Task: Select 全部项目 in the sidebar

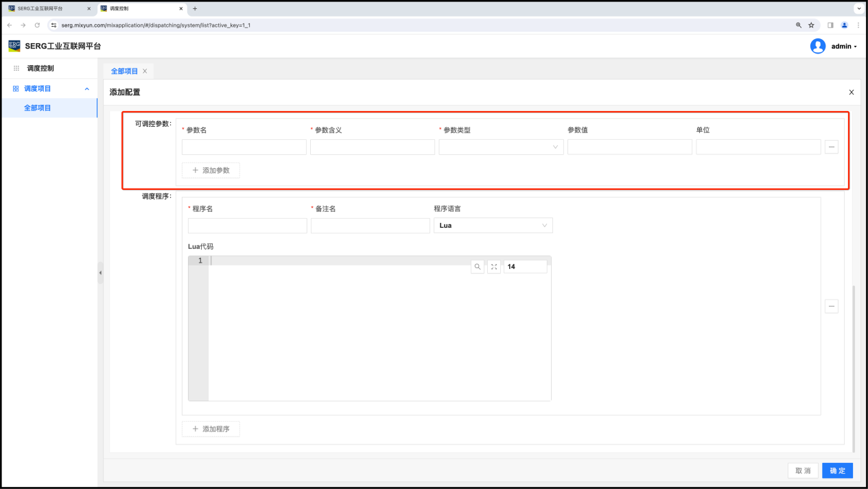Action: tap(38, 108)
